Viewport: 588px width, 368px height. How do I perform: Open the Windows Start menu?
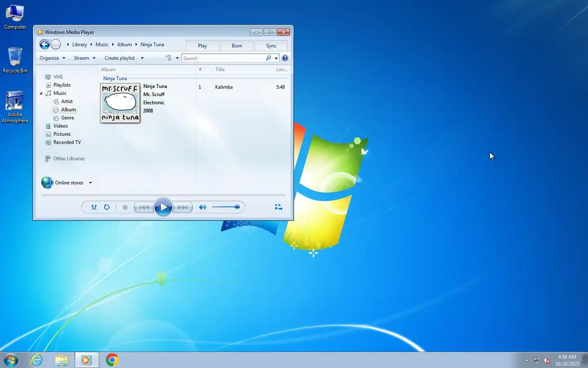pyautogui.click(x=11, y=360)
